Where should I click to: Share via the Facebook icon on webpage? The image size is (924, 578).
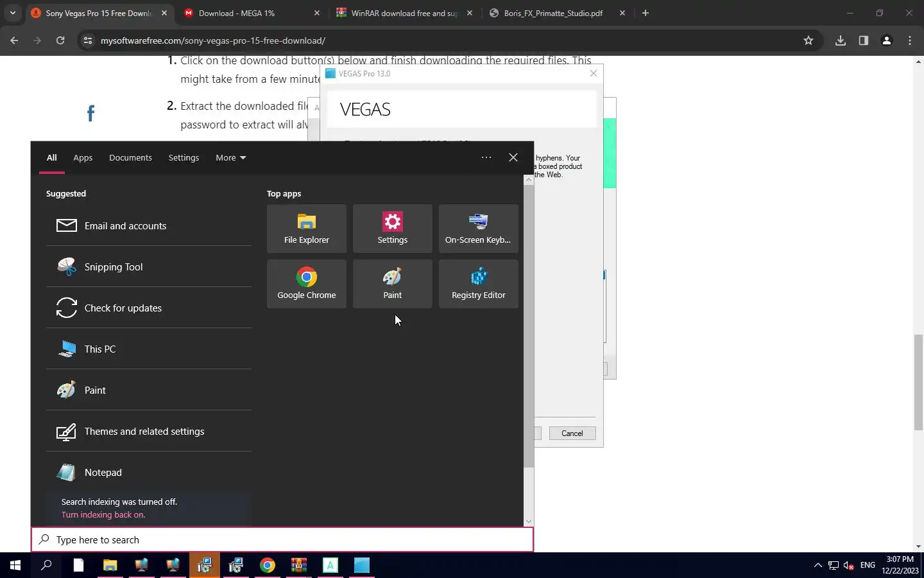[x=90, y=114]
